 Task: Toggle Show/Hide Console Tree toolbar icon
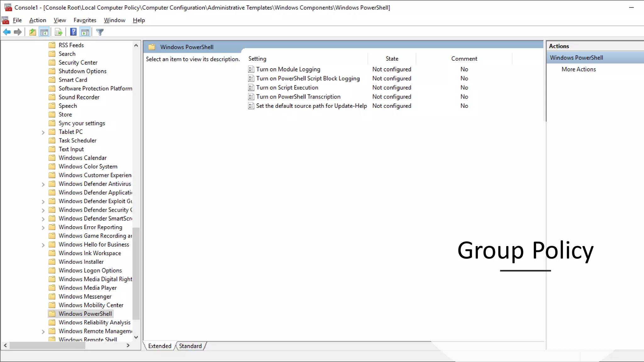point(44,32)
